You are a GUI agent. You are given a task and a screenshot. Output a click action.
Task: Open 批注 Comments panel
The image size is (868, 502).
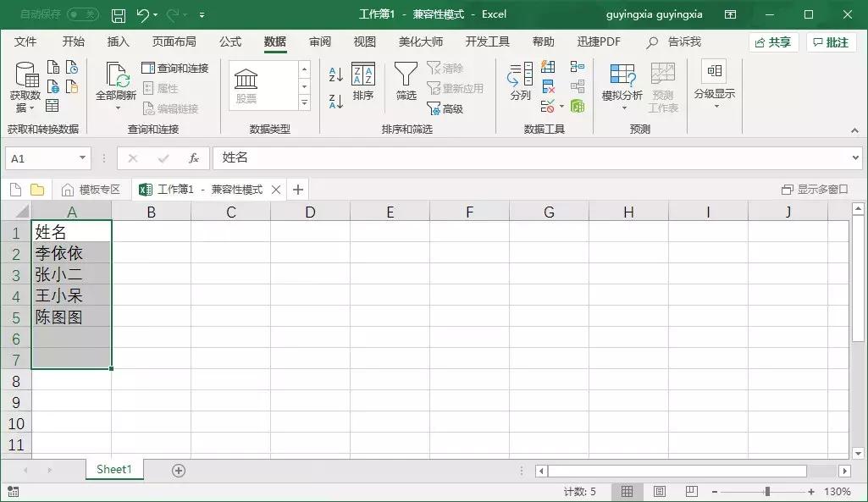(831, 41)
